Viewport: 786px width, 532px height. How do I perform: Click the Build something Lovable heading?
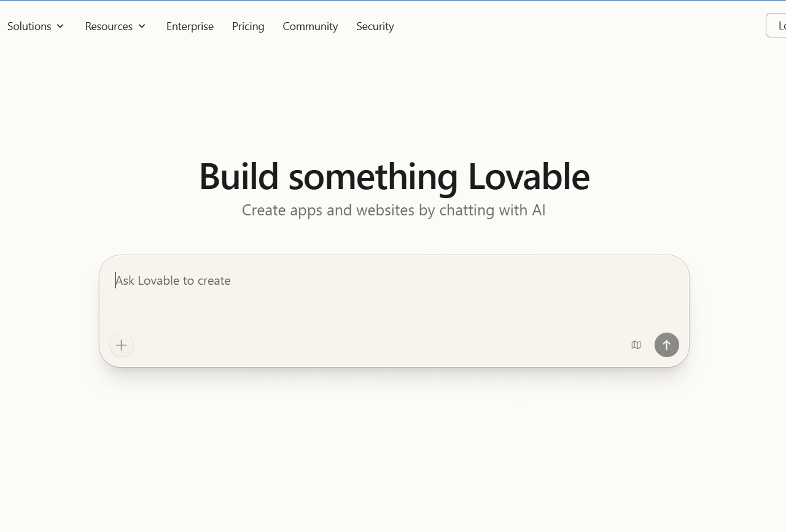394,176
